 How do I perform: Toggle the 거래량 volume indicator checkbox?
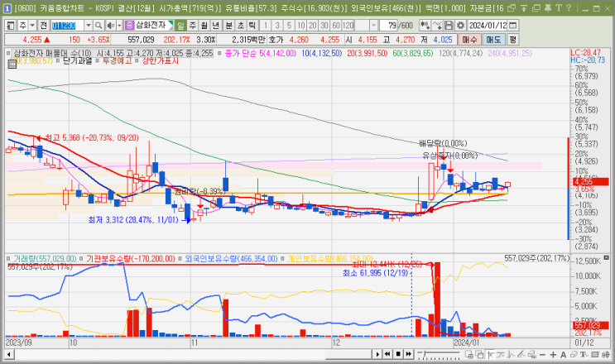(8, 259)
